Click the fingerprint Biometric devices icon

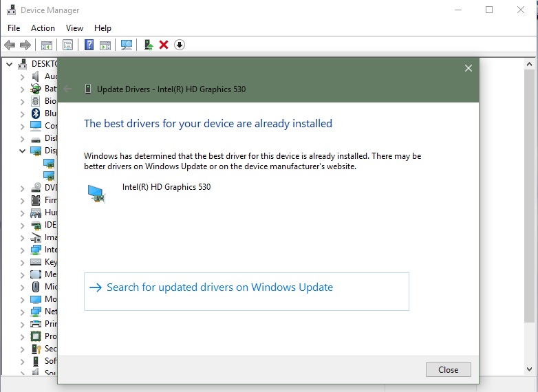[36, 101]
